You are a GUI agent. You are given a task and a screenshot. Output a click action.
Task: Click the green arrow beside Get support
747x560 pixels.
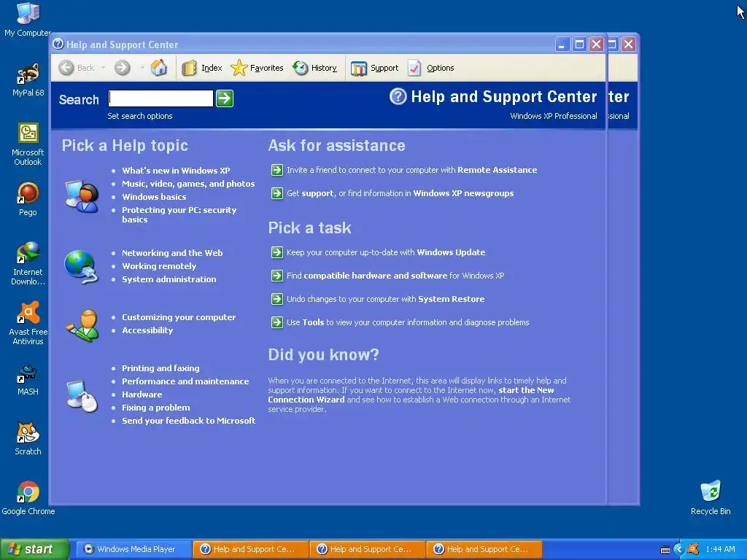276,193
